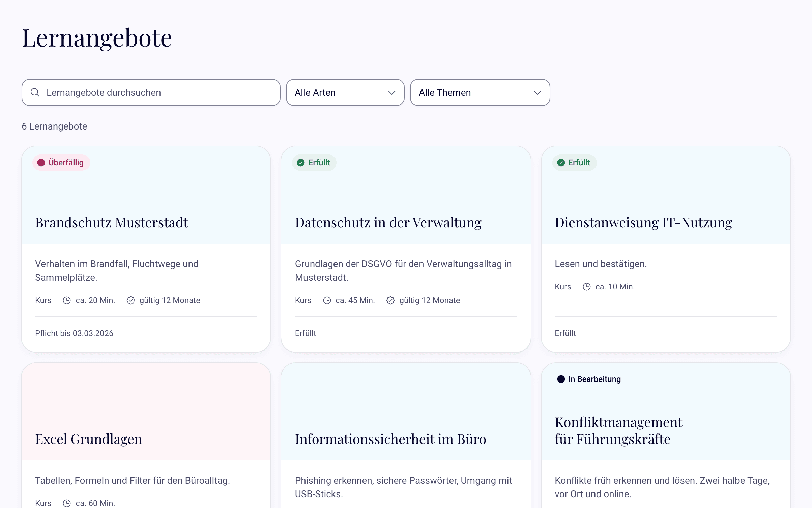Click 'Phishing erkennen' description text

403,487
